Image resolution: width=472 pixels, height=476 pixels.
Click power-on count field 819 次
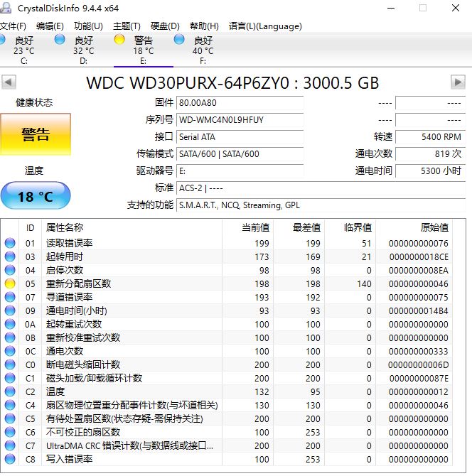[x=430, y=154]
